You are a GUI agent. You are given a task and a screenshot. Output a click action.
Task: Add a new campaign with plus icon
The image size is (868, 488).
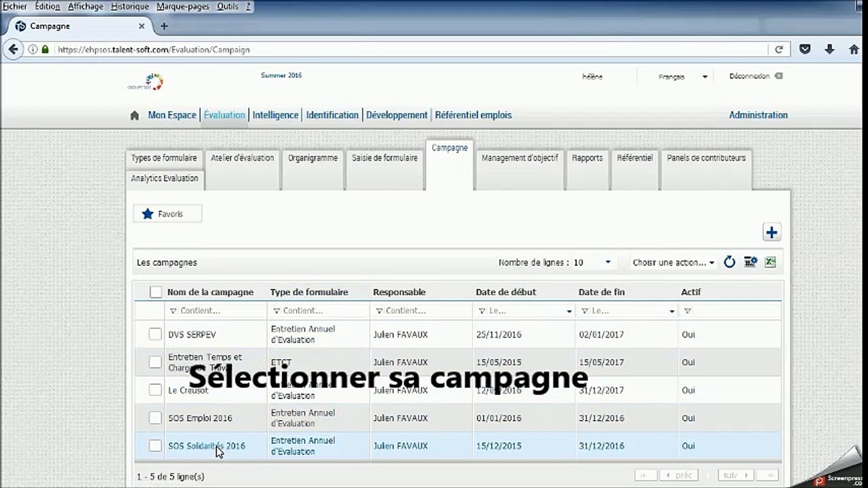click(x=772, y=232)
